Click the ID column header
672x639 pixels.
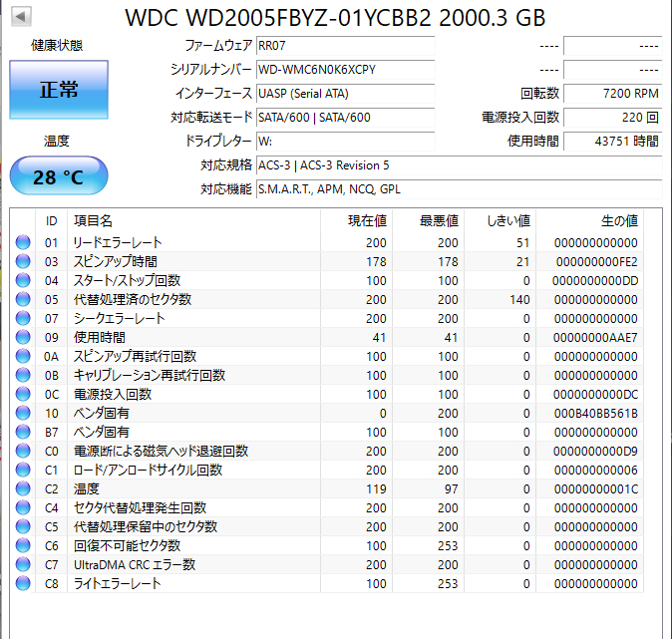[x=52, y=221]
